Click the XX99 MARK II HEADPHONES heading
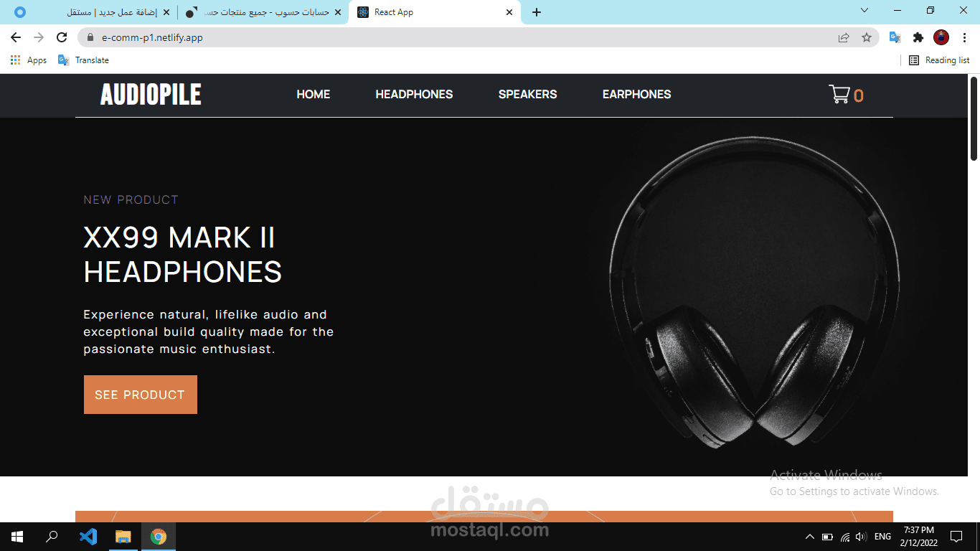The image size is (980, 551). 183,255
